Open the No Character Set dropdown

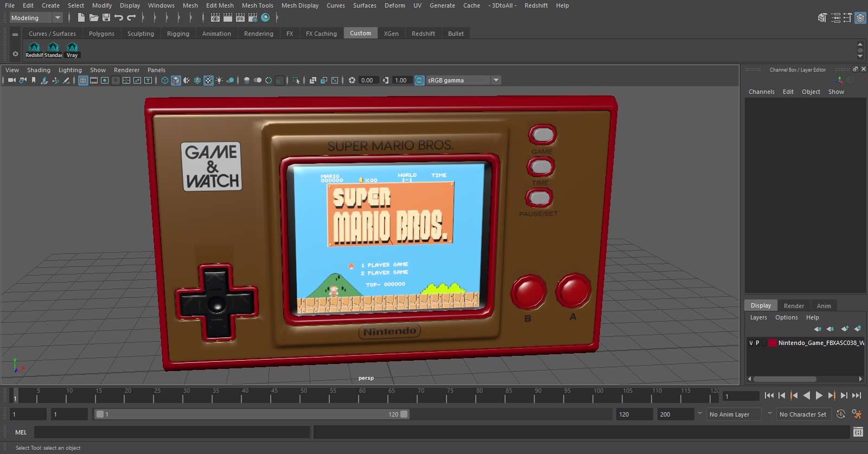(x=803, y=414)
